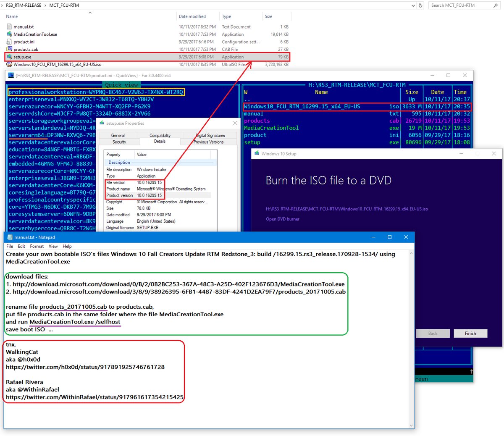Screen dimensions: 504x436
Task: Select the Details tab in Properties
Action: 160,142
